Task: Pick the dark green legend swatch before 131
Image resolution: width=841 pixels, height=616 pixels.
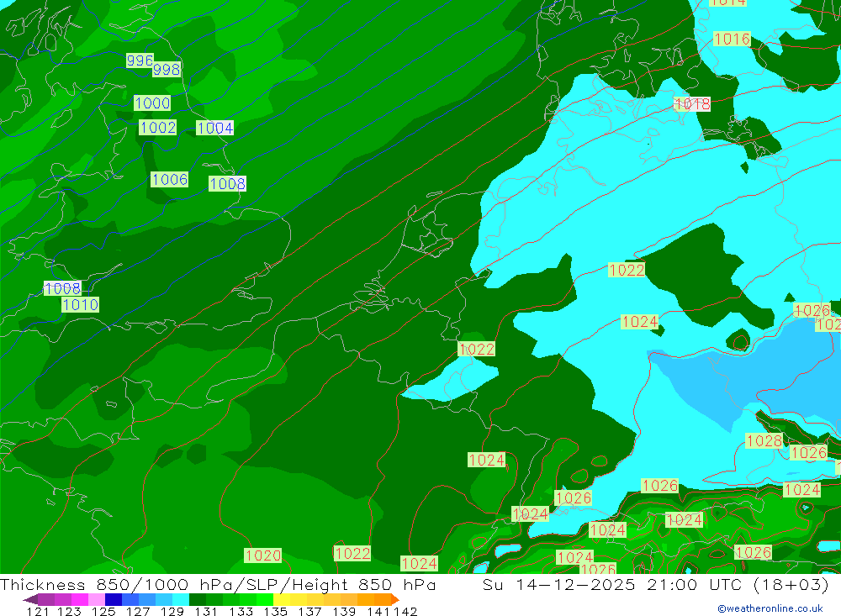Action: (x=198, y=599)
